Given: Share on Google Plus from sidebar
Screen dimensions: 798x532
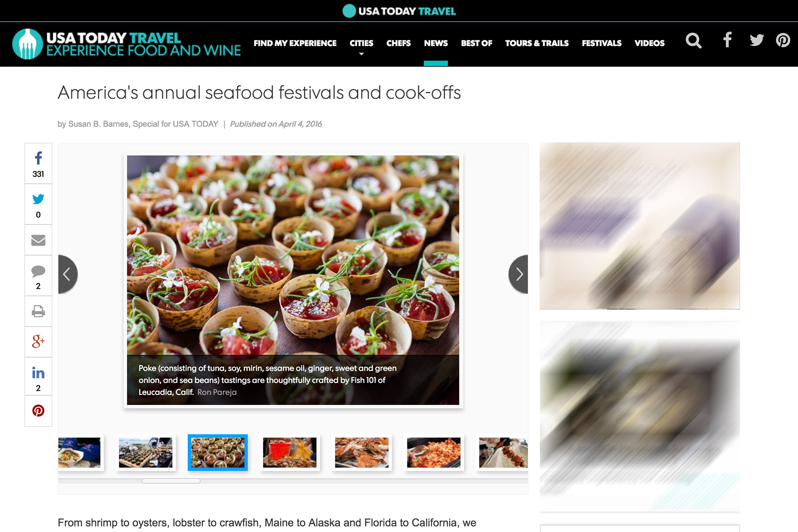Looking at the screenshot, I should [x=38, y=342].
